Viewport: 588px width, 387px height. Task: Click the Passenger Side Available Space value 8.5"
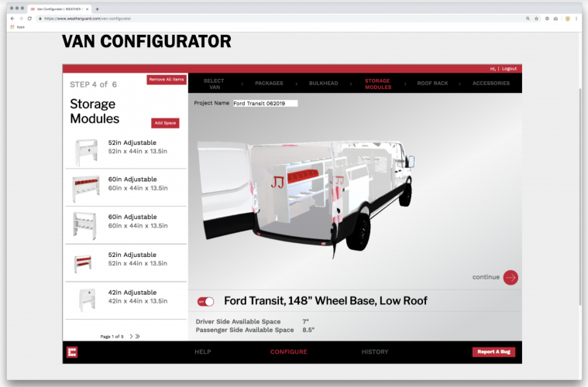308,330
